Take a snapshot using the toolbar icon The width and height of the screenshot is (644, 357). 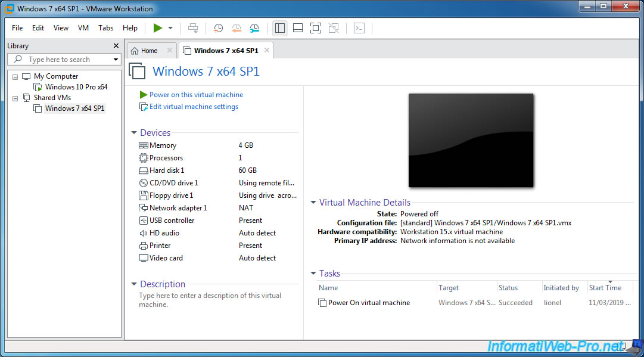[x=219, y=28]
